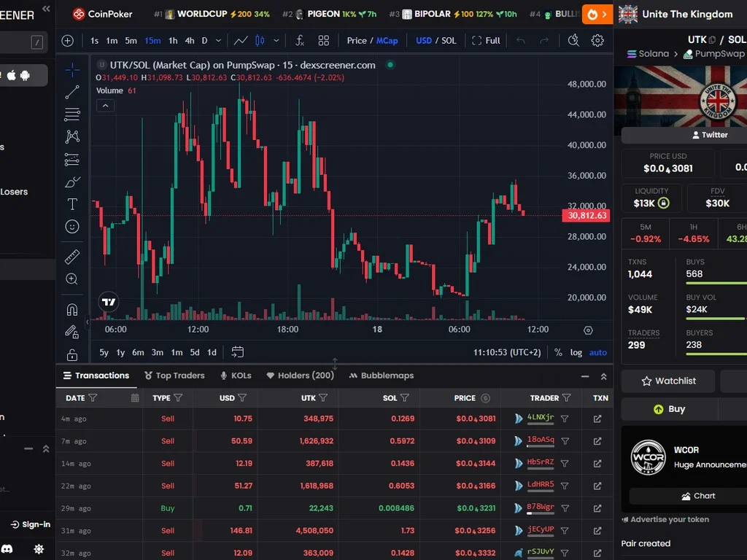Open transaction link for 4LNXjr row
This screenshot has width=747, height=560.
click(x=597, y=419)
